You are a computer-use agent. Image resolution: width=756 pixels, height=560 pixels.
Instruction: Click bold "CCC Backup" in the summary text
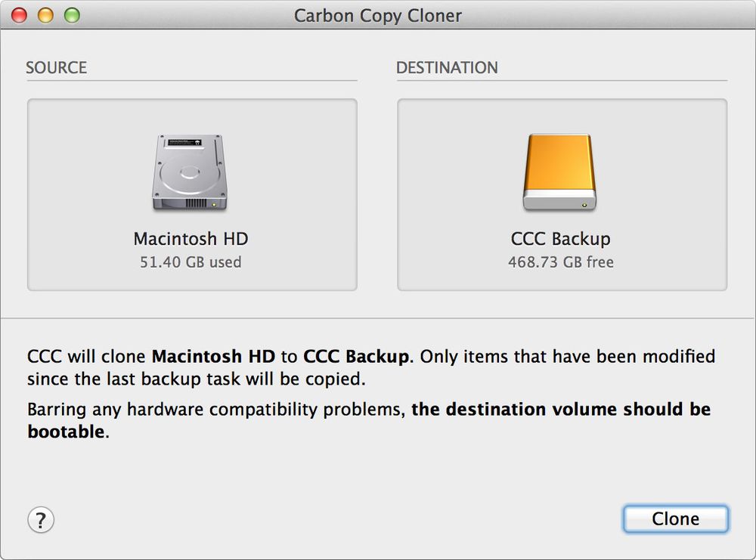[356, 356]
